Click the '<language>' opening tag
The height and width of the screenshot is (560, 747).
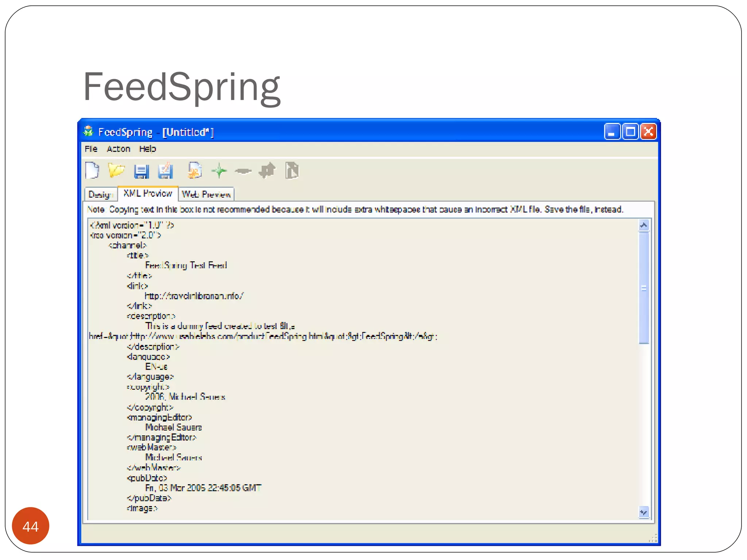tap(148, 357)
